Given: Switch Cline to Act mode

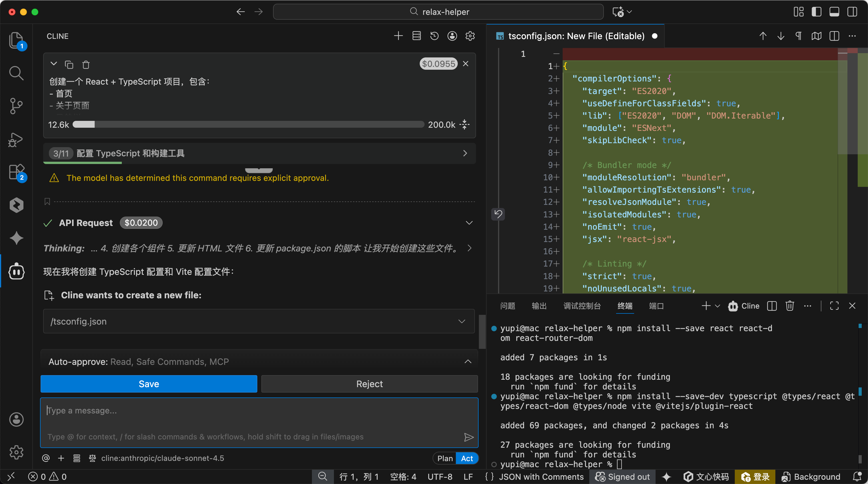Looking at the screenshot, I should tap(467, 458).
